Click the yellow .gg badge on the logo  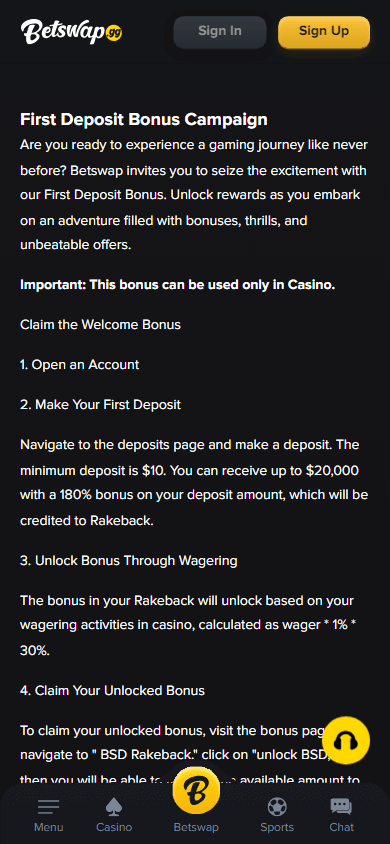tap(114, 32)
